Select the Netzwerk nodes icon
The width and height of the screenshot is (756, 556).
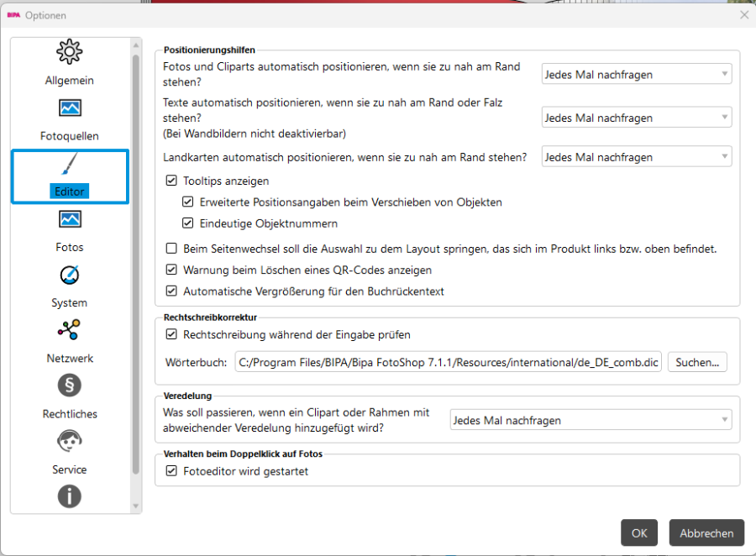click(x=70, y=330)
